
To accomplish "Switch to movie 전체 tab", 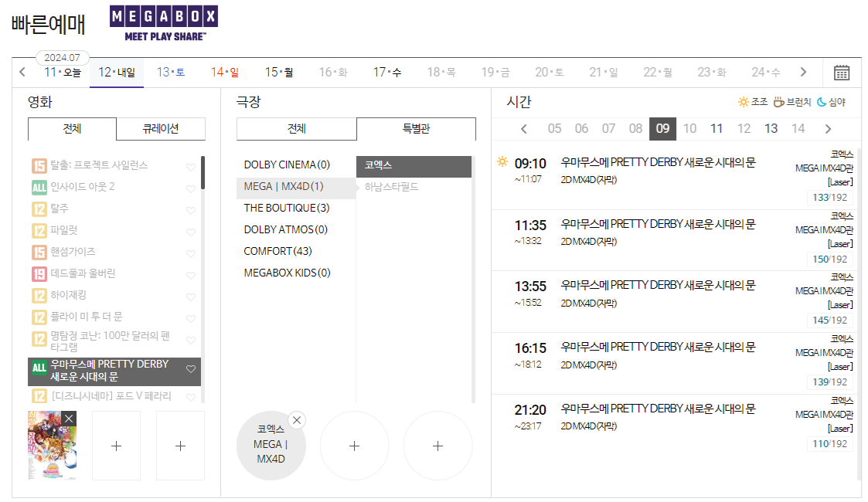I will point(72,129).
